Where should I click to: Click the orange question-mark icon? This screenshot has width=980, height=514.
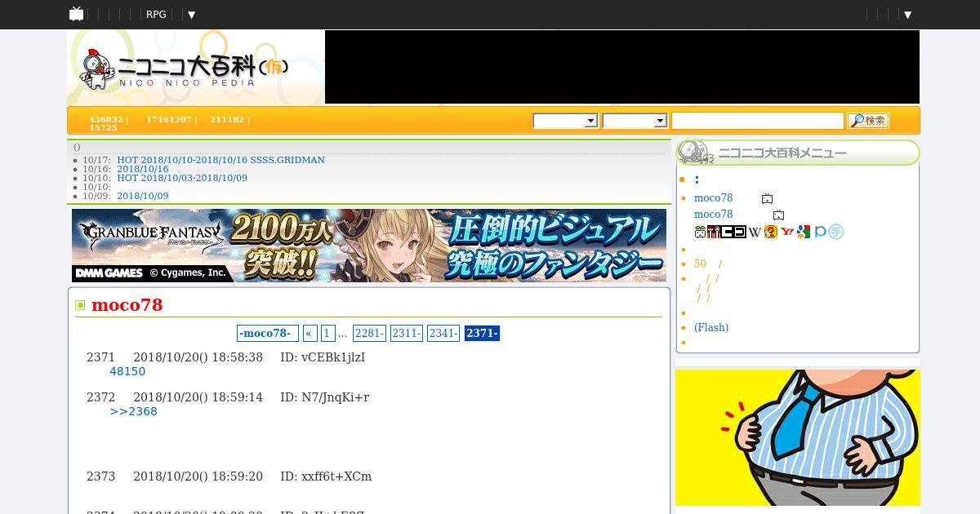pyautogui.click(x=770, y=232)
